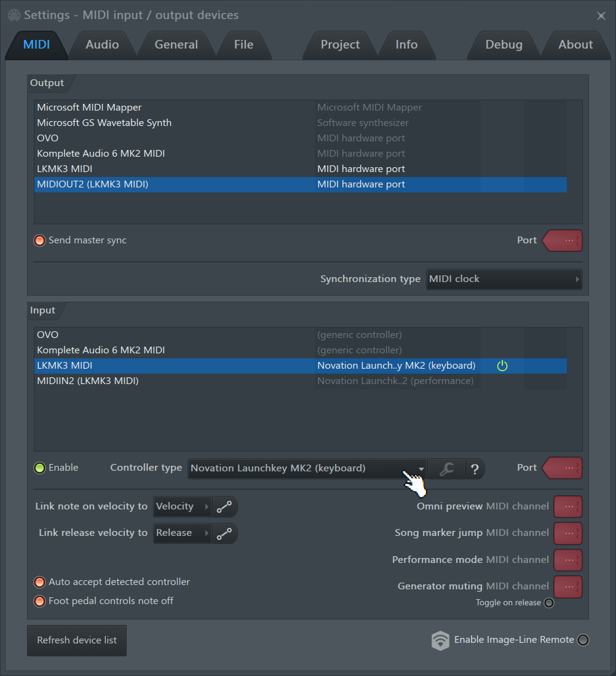
Task: Select MIDIOUT2 (LKMK3 MIDI) output
Action: [301, 184]
